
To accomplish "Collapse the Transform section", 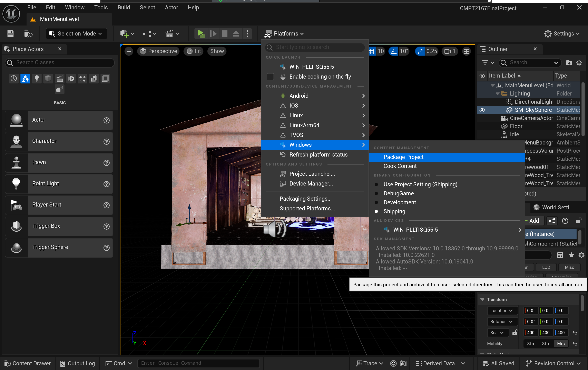I will [482, 299].
